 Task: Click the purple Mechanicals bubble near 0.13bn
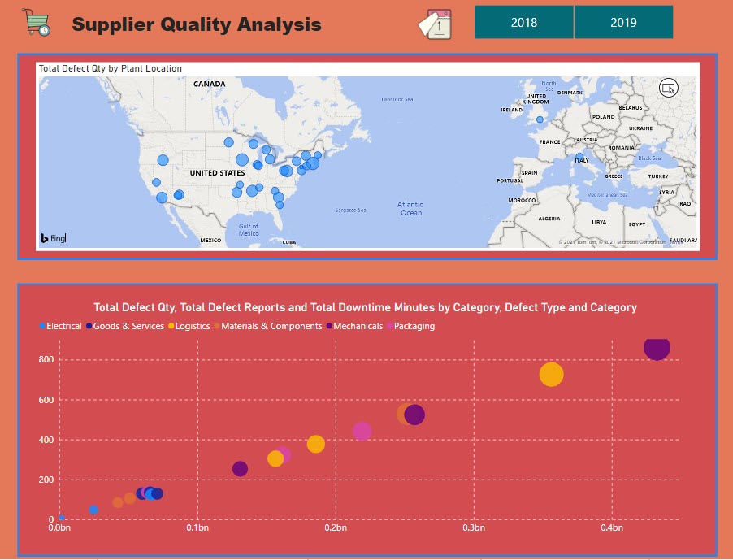pyautogui.click(x=240, y=469)
